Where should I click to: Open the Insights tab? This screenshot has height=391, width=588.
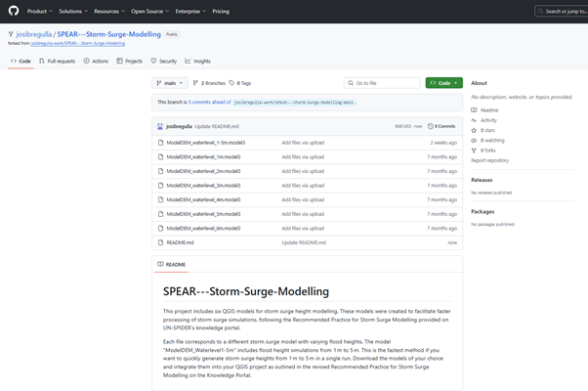click(x=197, y=61)
